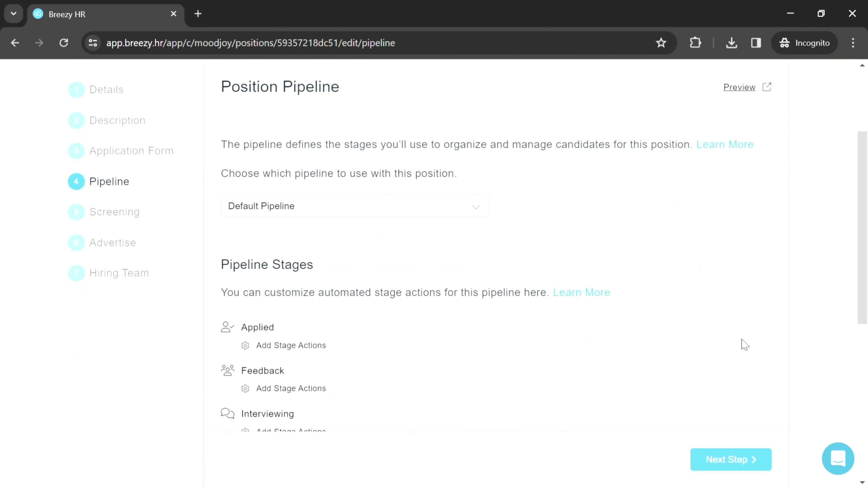Navigate to the Description step

click(x=118, y=120)
